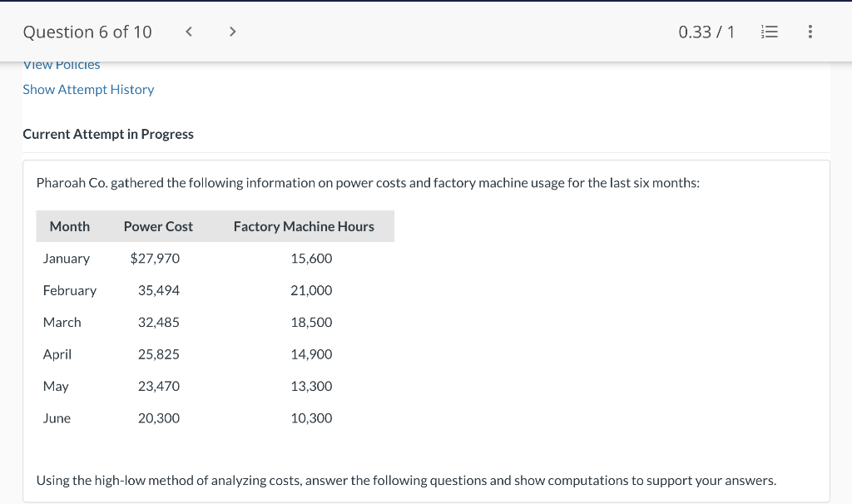Select the January power cost '$27,970'

point(155,259)
